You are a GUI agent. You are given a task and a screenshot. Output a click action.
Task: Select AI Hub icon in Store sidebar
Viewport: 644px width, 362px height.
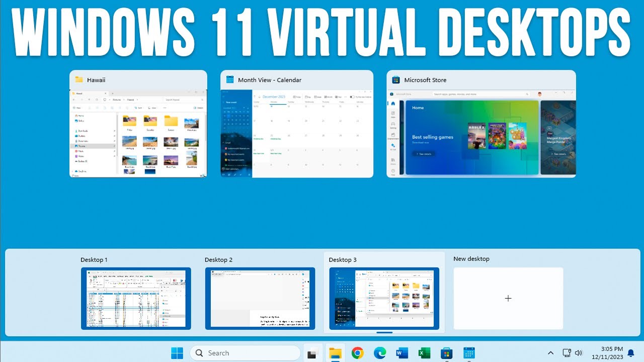pos(393,147)
